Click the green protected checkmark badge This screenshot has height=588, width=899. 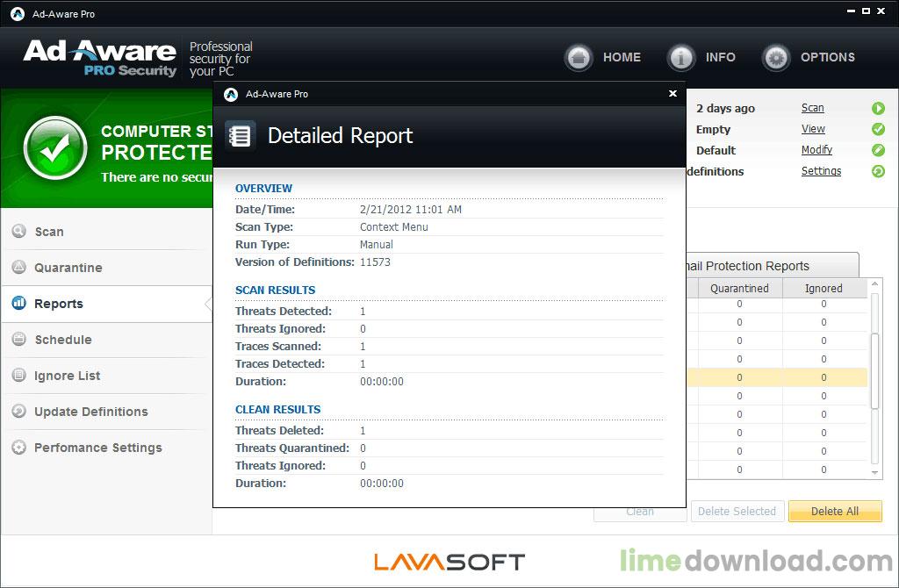[54, 145]
